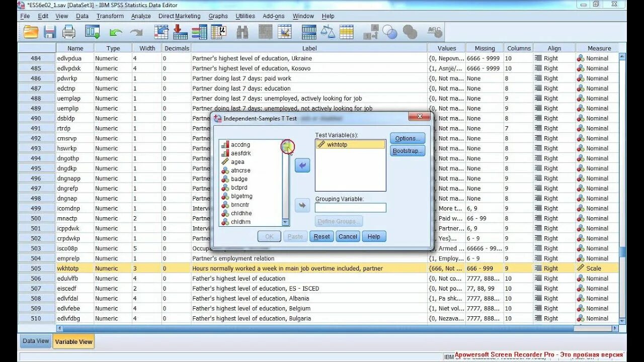644x362 pixels.
Task: Click the Insert Cases toolbar icon
Action: coord(266,32)
